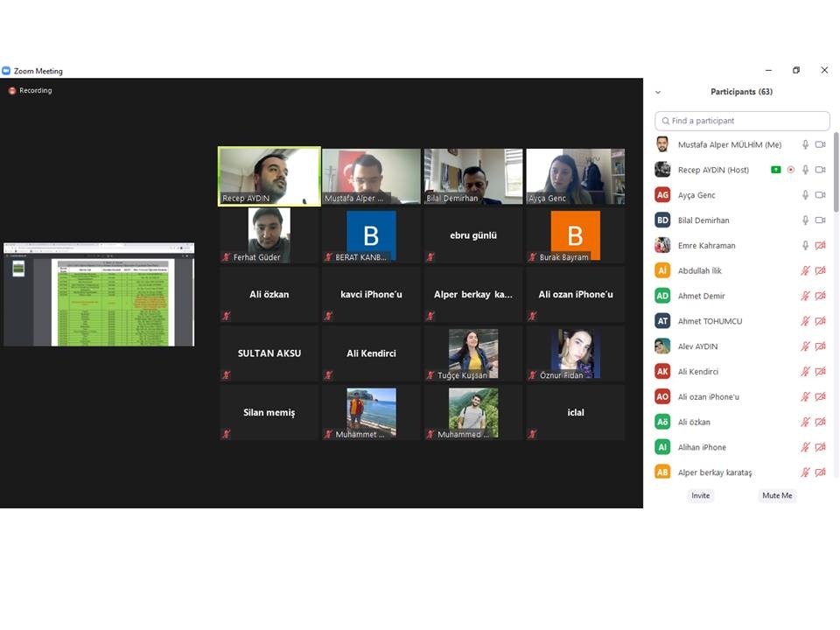Click the muted microphone icon for Abdullah ilik
This screenshot has width=840, height=630.
tap(805, 271)
